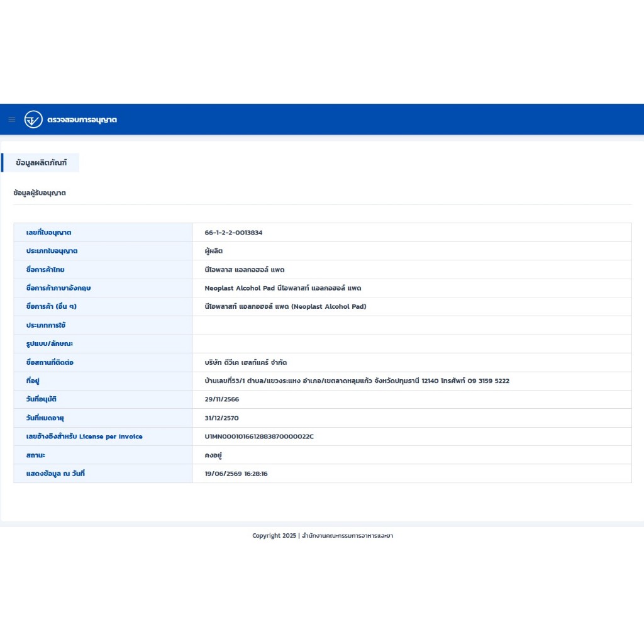
Task: Click the ชื่อสถานที่ติดต่อ label
Action: coord(50,363)
